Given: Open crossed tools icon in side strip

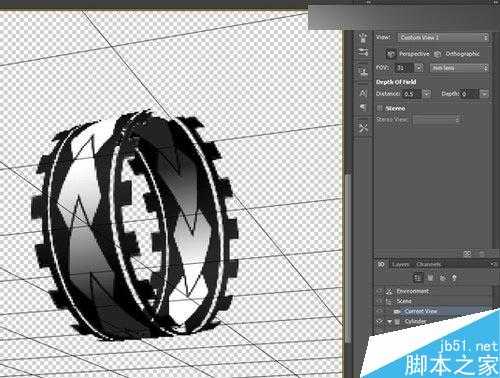Looking at the screenshot, I should tap(363, 127).
